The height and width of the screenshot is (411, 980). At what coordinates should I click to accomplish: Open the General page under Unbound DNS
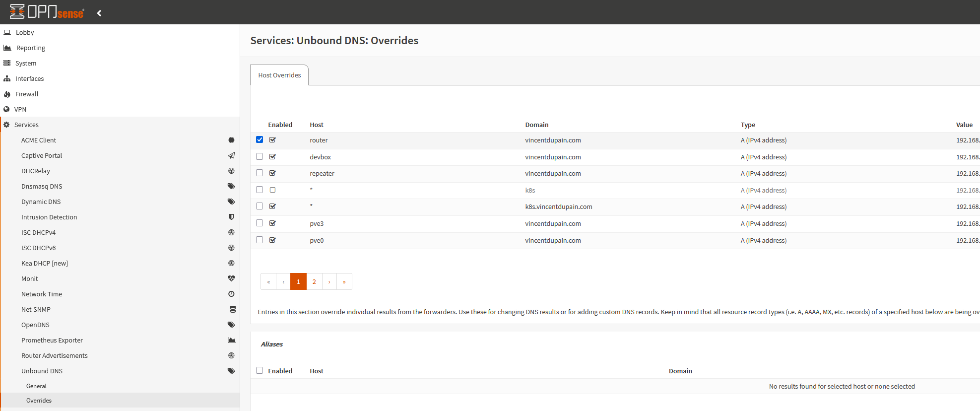[36, 386]
